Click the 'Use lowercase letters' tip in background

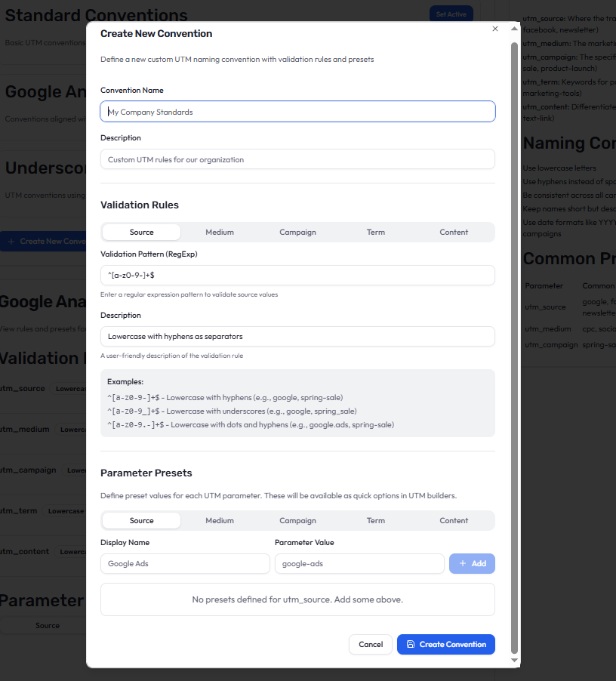pos(559,168)
